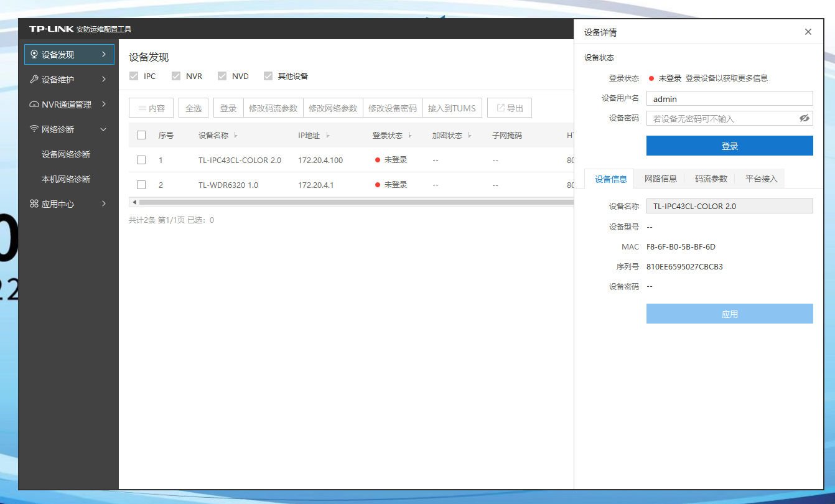This screenshot has height=504, width=835.
Task: Sort by 登录状态 column arrow
Action: click(x=410, y=136)
